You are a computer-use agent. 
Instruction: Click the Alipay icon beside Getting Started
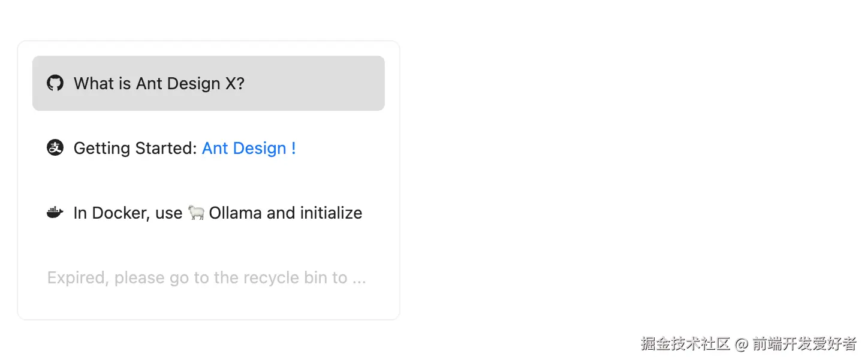(x=55, y=148)
